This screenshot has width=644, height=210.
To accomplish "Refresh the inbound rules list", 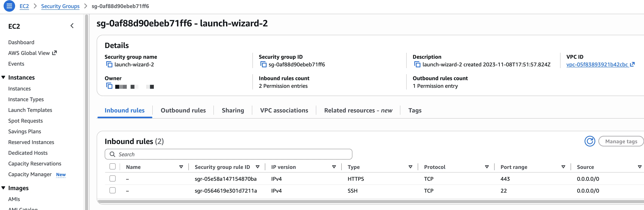I will (590, 141).
